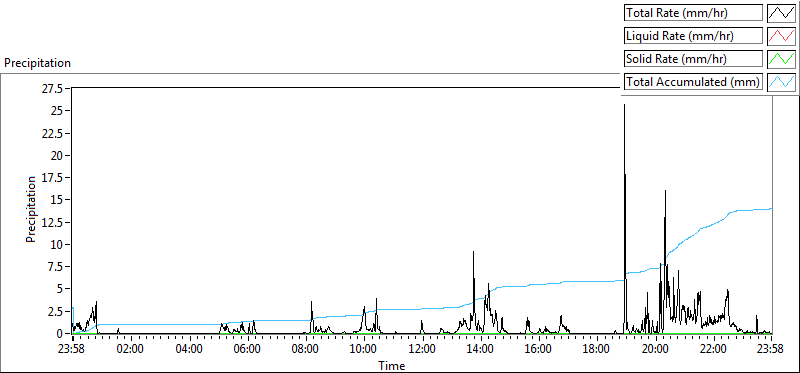Click the Liquid Rate red line icon
The image size is (800, 373).
click(781, 36)
